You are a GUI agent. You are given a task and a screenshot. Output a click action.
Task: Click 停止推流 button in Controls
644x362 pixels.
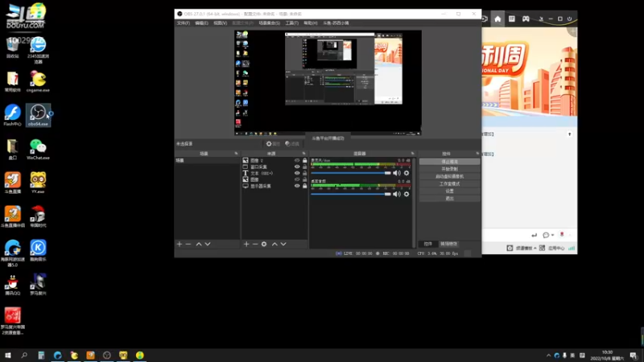click(450, 162)
